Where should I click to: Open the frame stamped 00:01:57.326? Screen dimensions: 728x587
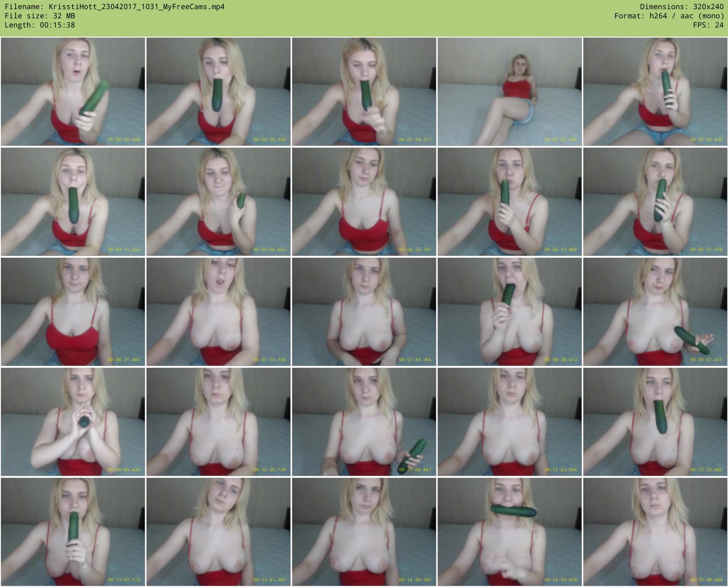[x=510, y=92]
